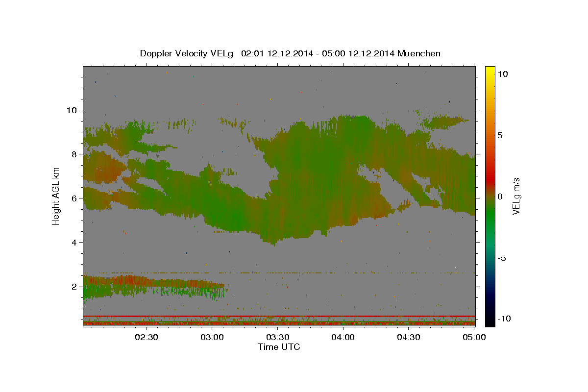This screenshot has height=392, width=588.
Task: Click the 4 km height tick label
Action: point(75,242)
